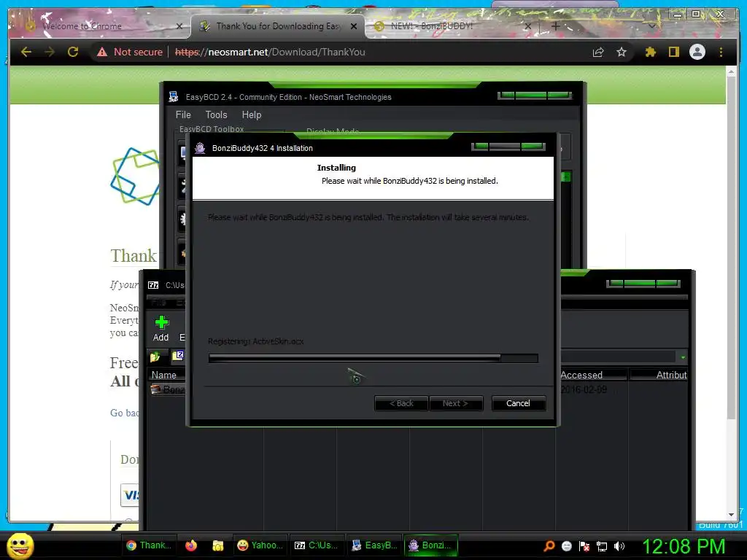
Task: Open the Chrome profile avatar
Action: click(697, 52)
